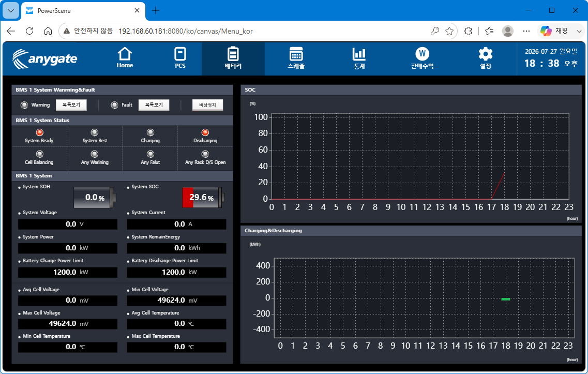Click the System RemainEnergy 0.0 kWh value

[x=176, y=248]
